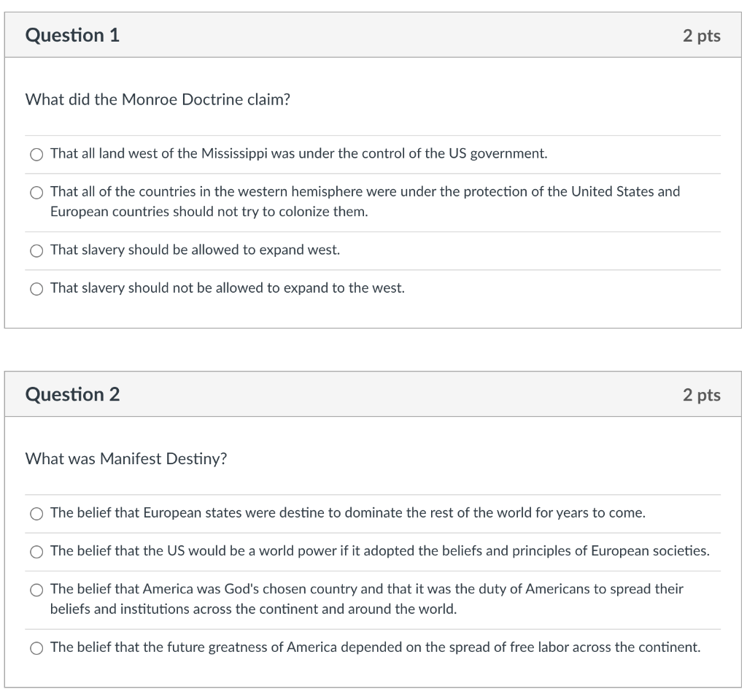Select the spread of free labor answer
Image resolution: width=747 pixels, height=700 pixels.
[36, 647]
